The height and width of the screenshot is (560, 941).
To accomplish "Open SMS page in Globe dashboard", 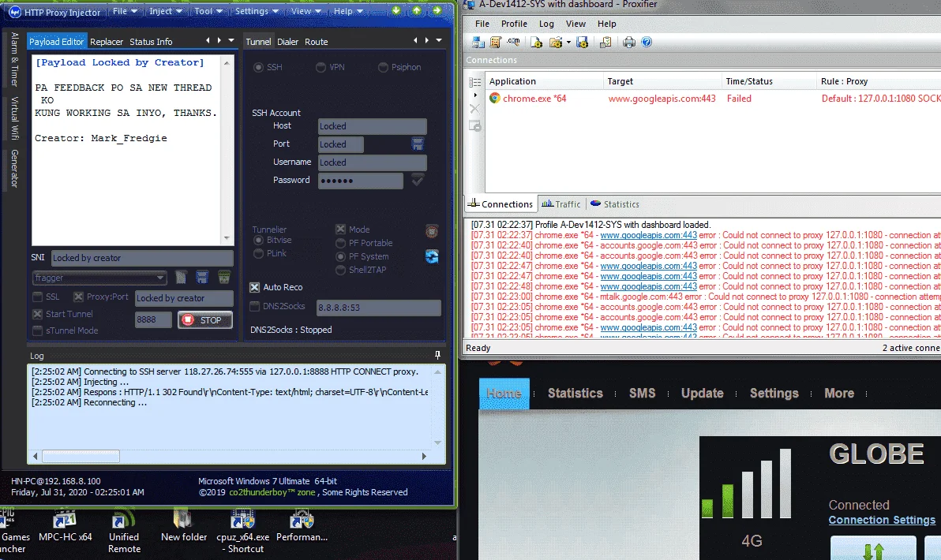I will pyautogui.click(x=642, y=394).
